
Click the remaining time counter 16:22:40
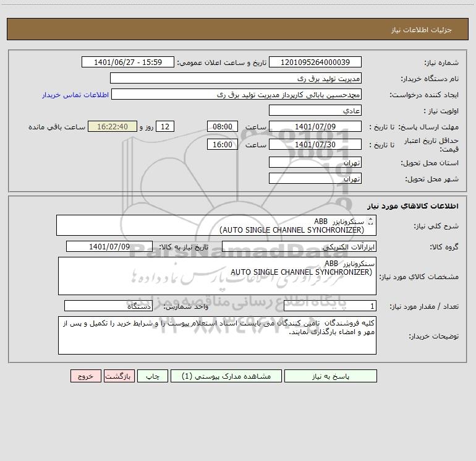(x=113, y=126)
